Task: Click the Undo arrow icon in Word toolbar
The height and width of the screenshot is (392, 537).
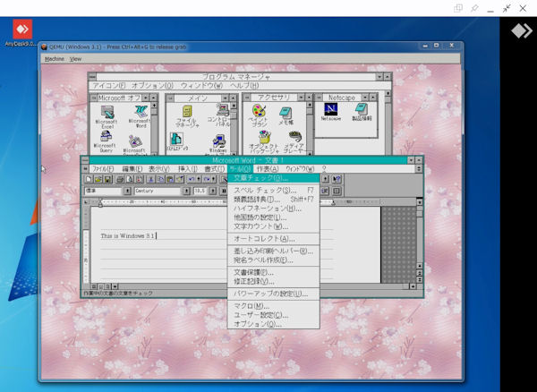Action: click(192, 179)
